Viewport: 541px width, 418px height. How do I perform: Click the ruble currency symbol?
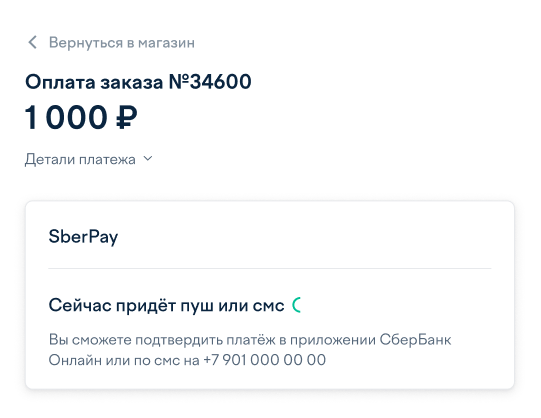click(x=126, y=117)
